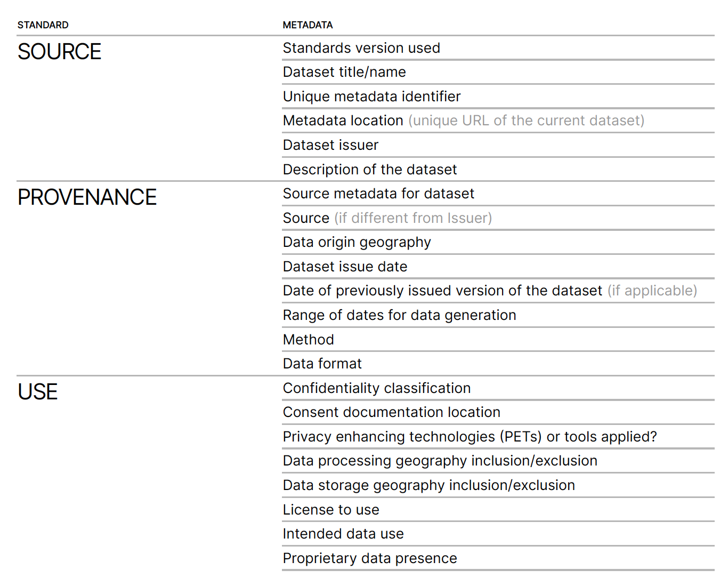Click the SOURCE standard heading
Screen dimensions: 728x578
[59, 52]
